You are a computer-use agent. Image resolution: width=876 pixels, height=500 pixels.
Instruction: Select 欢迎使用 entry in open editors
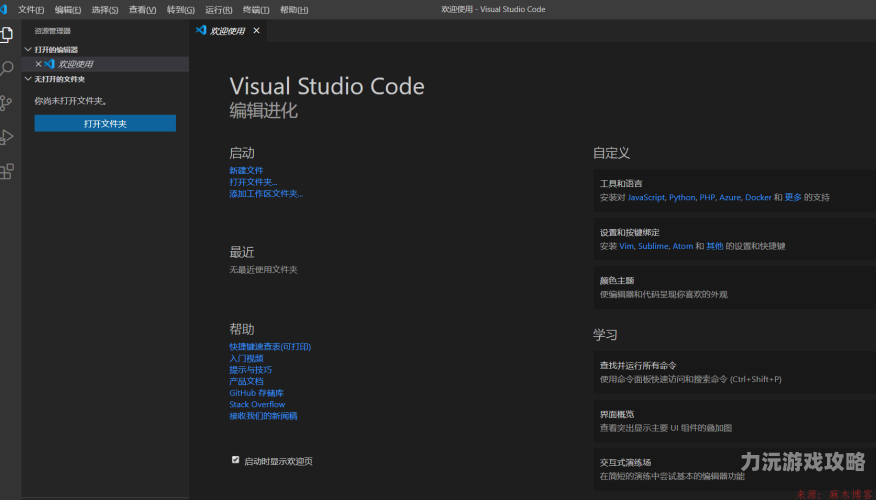(105, 64)
